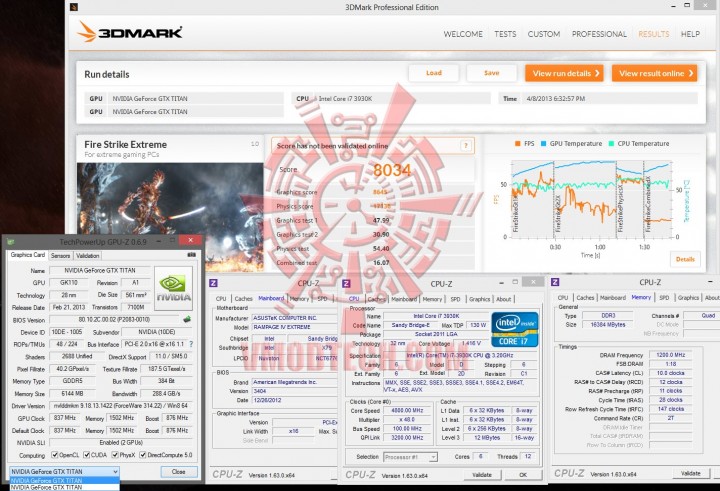
Task: Click the Intel Core i7 3930K CPU entry
Action: tap(391, 98)
